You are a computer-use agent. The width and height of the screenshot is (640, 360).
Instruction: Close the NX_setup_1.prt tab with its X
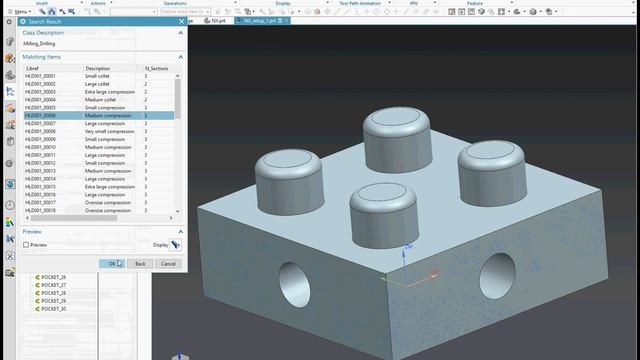click(287, 20)
